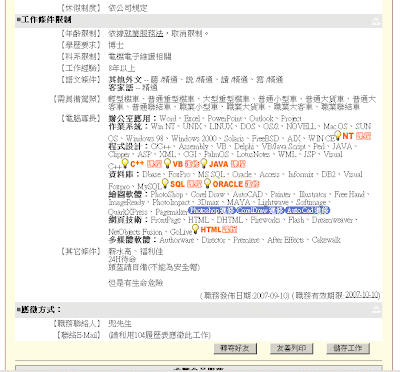Click the 儲存工作 button
400x372 pixels.
coord(348,348)
